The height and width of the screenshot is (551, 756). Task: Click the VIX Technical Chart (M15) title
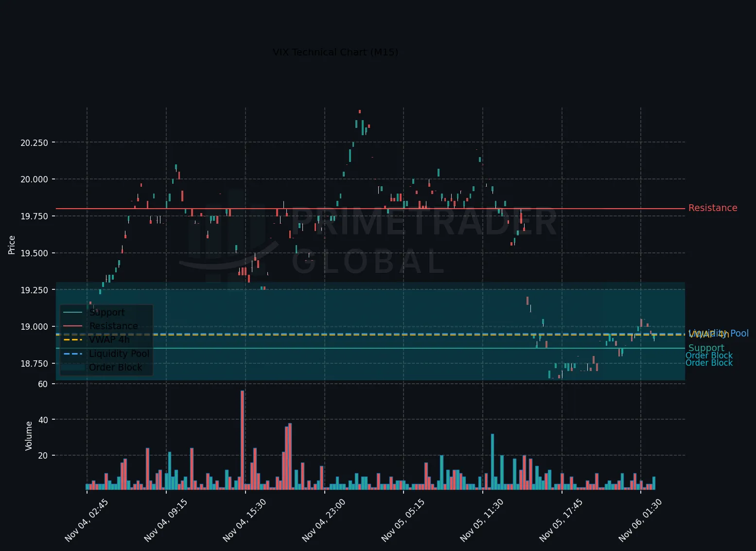pyautogui.click(x=335, y=52)
